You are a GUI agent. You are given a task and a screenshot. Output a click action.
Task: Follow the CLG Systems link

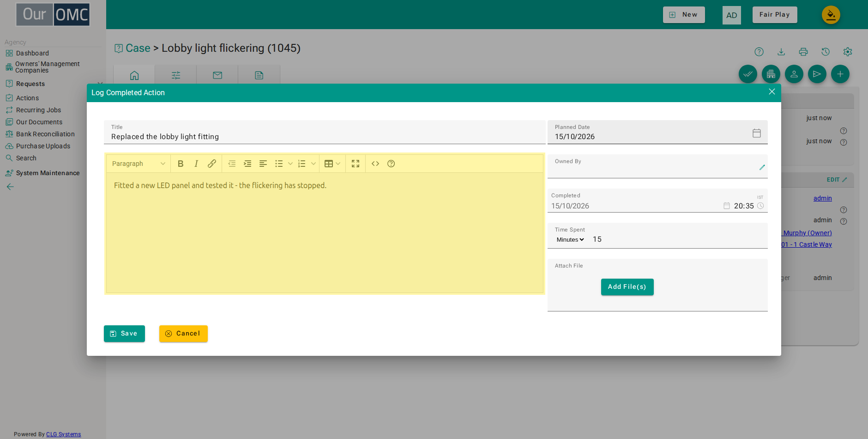point(64,434)
